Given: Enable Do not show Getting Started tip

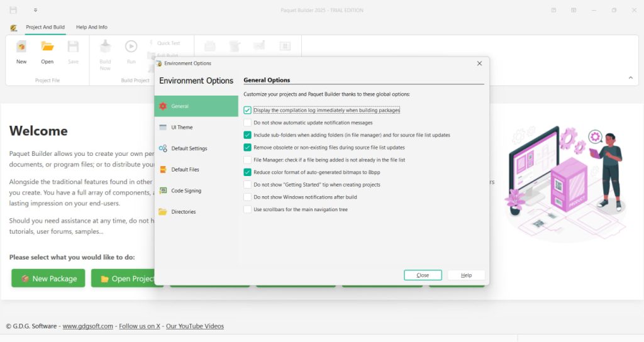Looking at the screenshot, I should [247, 184].
